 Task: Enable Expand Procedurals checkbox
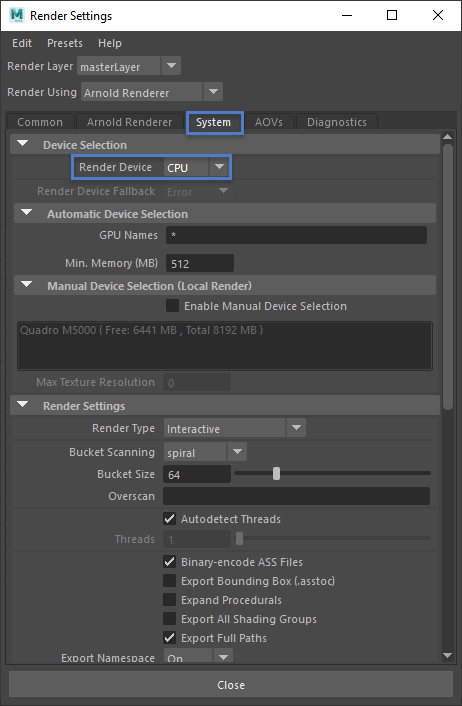(169, 600)
